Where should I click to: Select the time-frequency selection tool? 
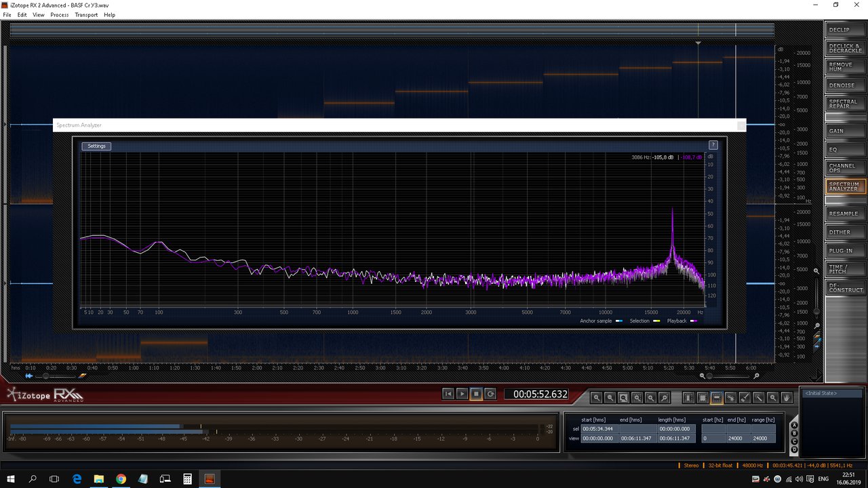(703, 398)
